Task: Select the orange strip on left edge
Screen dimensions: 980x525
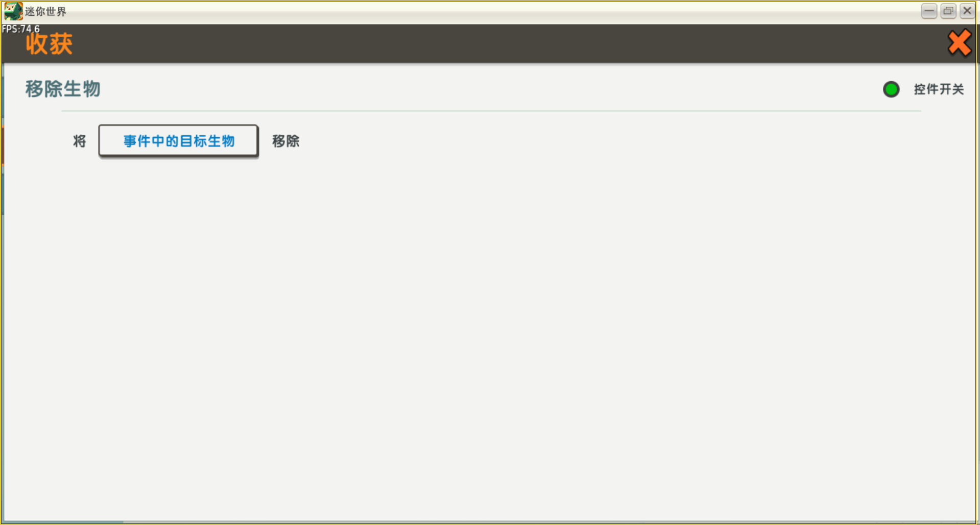Action: [3, 146]
